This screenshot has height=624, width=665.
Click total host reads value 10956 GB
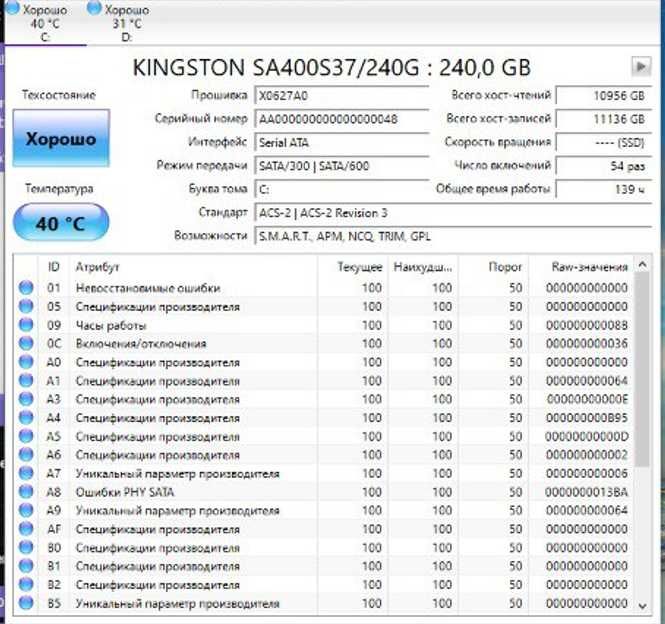pos(603,96)
